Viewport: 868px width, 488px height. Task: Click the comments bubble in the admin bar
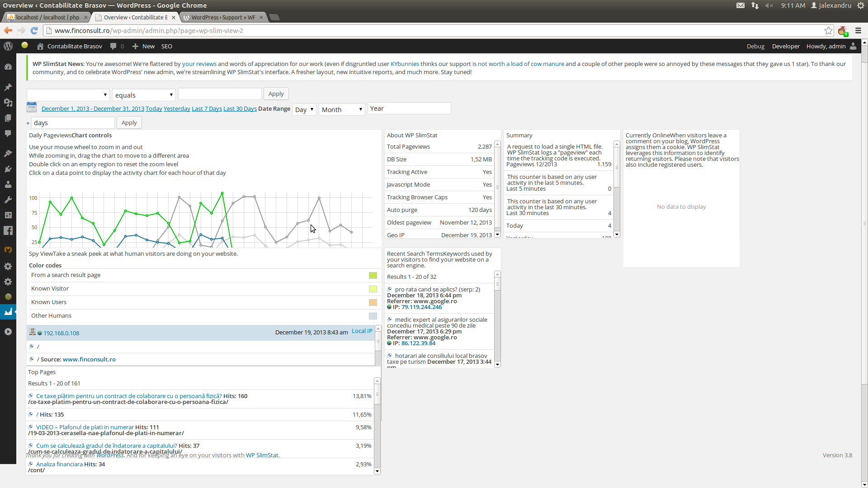(113, 46)
